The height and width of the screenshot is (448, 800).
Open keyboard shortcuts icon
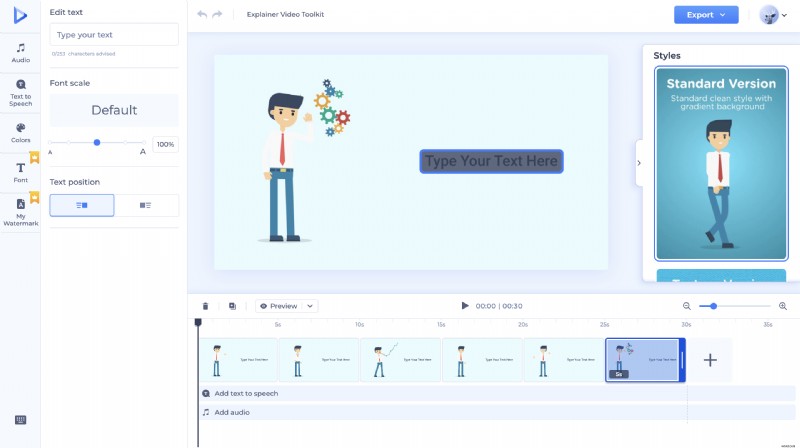(x=20, y=420)
